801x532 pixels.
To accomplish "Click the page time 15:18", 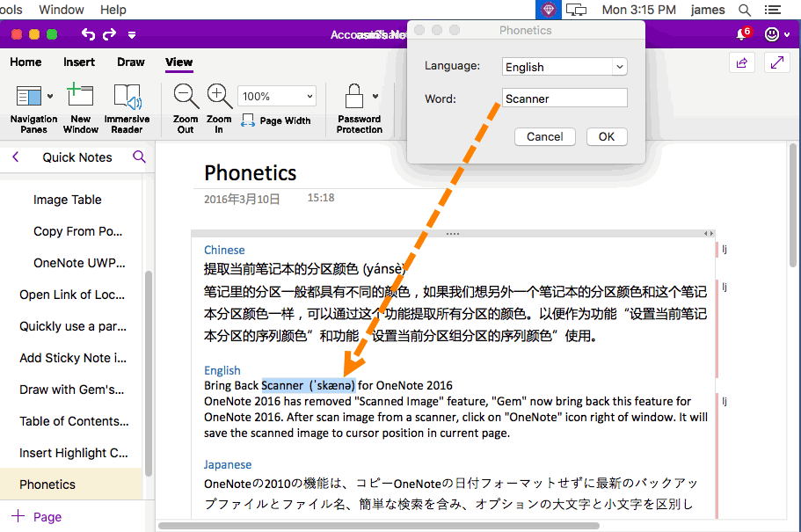I will (x=321, y=198).
